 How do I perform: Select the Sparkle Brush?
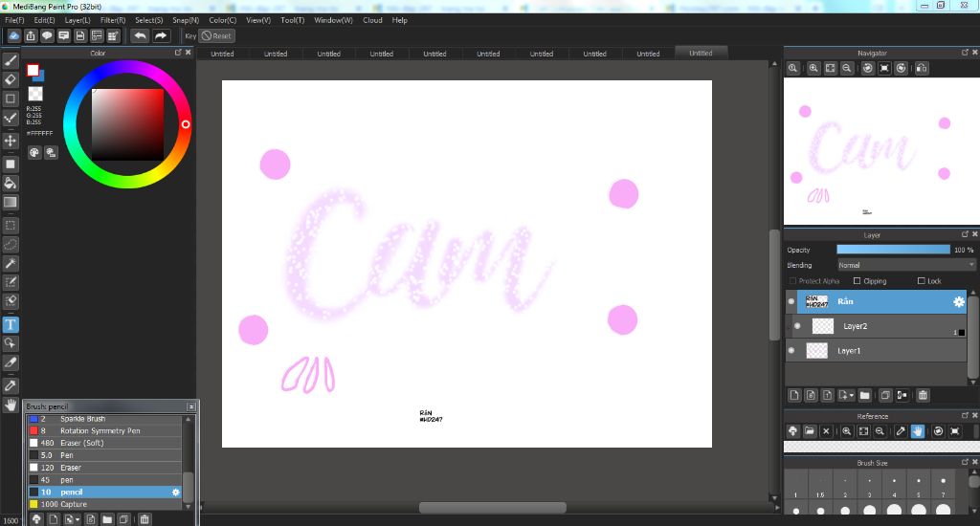[x=104, y=419]
